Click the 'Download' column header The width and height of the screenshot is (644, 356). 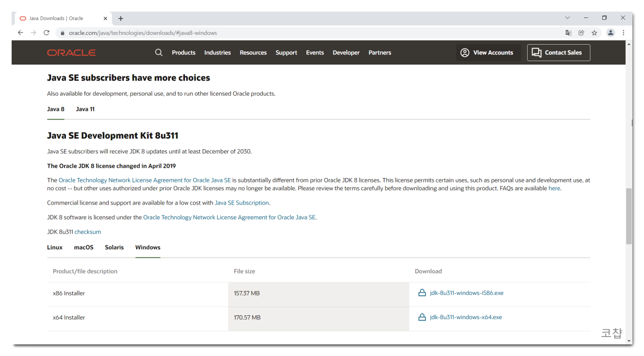pyautogui.click(x=428, y=271)
